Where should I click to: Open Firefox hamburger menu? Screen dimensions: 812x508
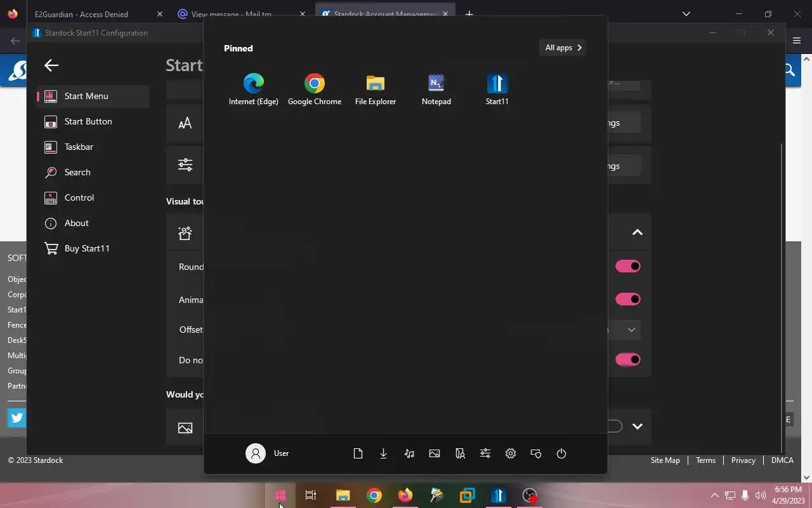[797, 41]
